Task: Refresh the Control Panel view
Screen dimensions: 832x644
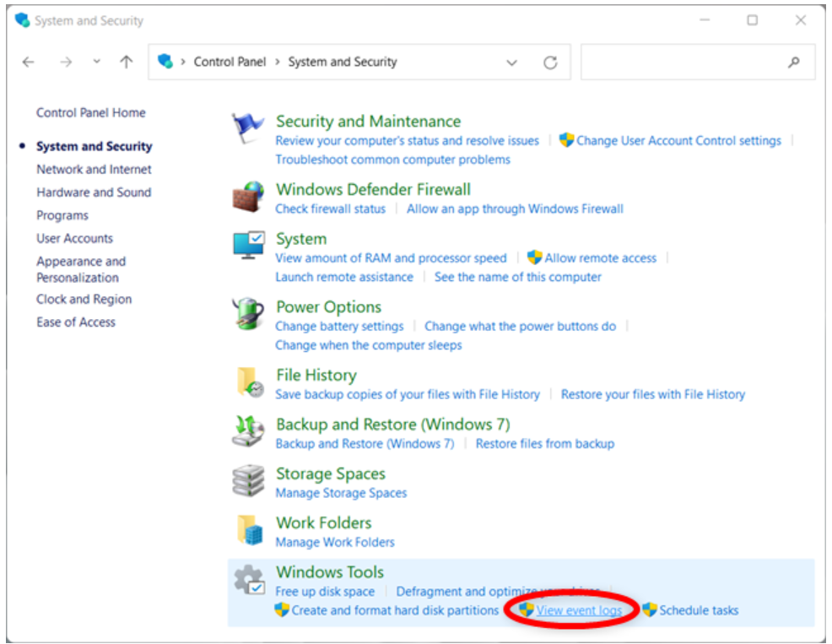Action: click(550, 62)
